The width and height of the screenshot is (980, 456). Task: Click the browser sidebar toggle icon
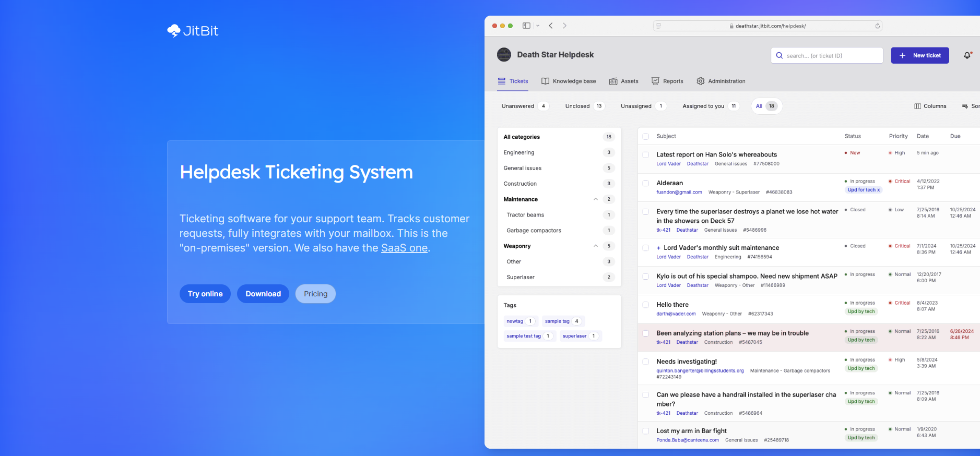[526, 26]
